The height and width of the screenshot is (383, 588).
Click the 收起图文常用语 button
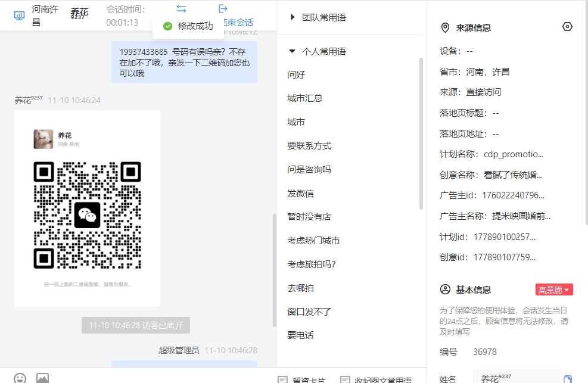coord(376,379)
